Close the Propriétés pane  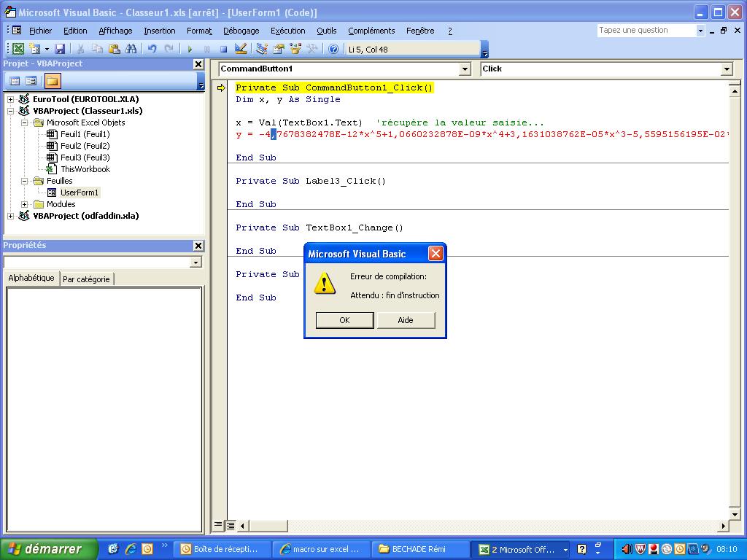(x=198, y=246)
